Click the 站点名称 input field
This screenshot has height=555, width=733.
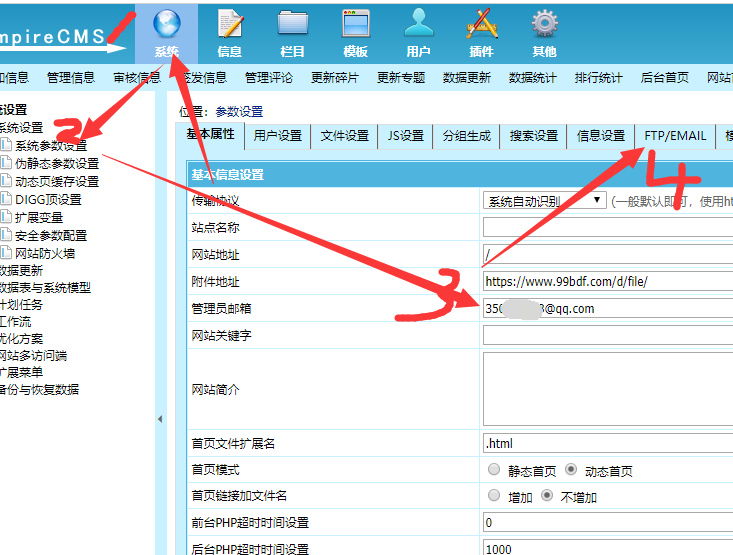607,228
